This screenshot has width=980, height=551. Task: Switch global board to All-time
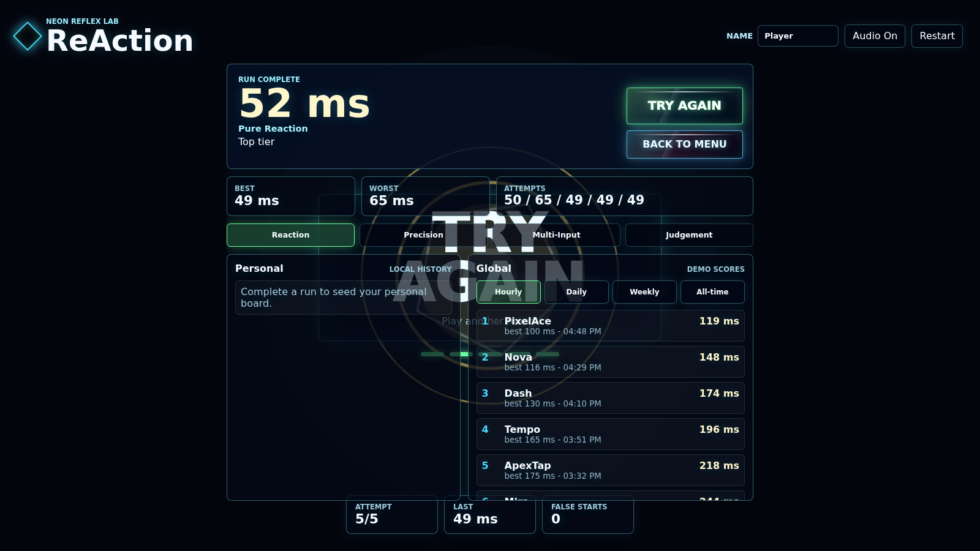pos(712,292)
